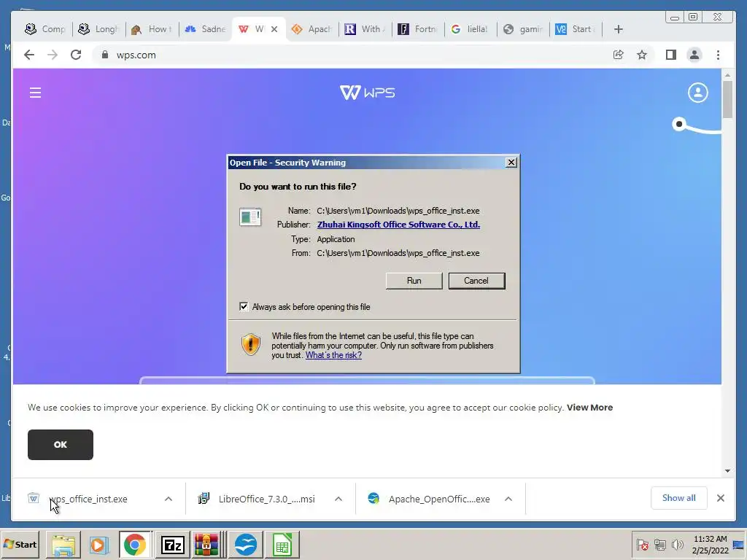Go forward in Chrome browser
747x560 pixels.
click(53, 55)
